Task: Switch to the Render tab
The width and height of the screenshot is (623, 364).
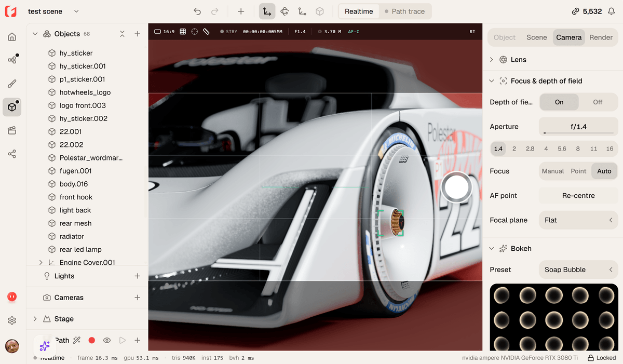Action: [601, 37]
